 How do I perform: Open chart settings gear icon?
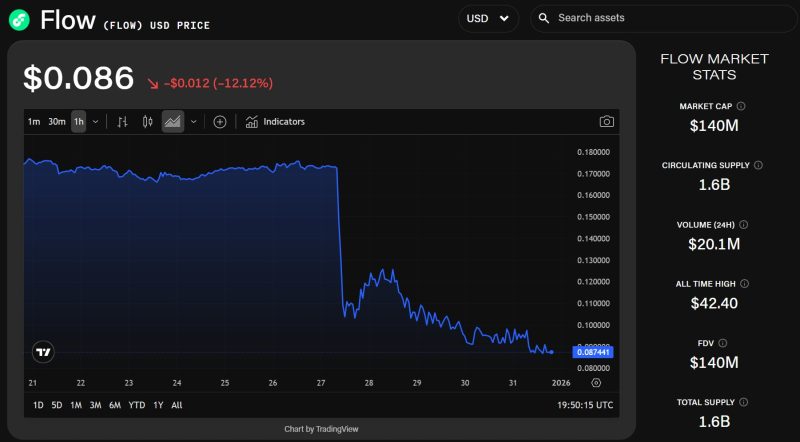pyautogui.click(x=596, y=383)
